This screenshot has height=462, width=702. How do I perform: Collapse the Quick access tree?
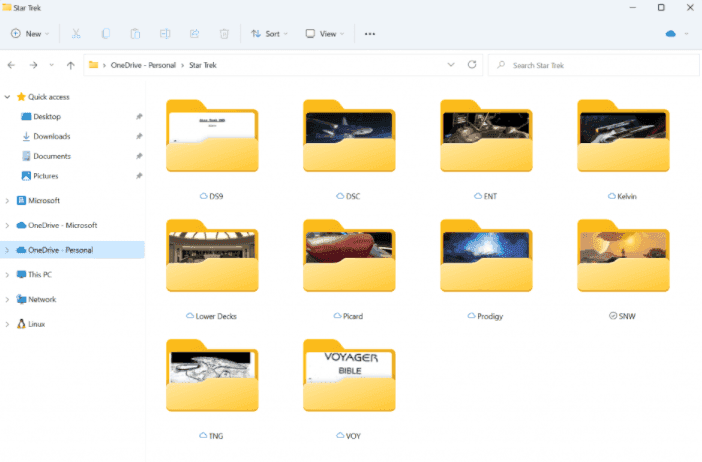(x=7, y=97)
